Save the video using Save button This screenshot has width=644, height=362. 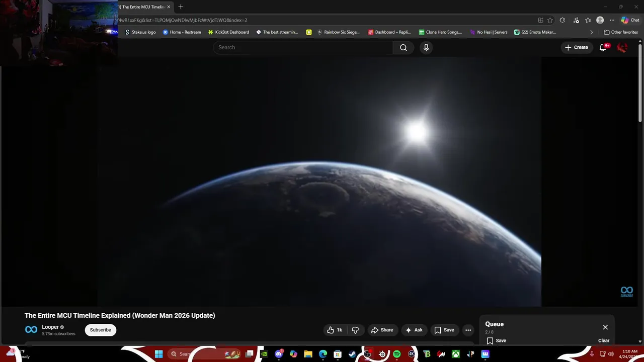(444, 330)
